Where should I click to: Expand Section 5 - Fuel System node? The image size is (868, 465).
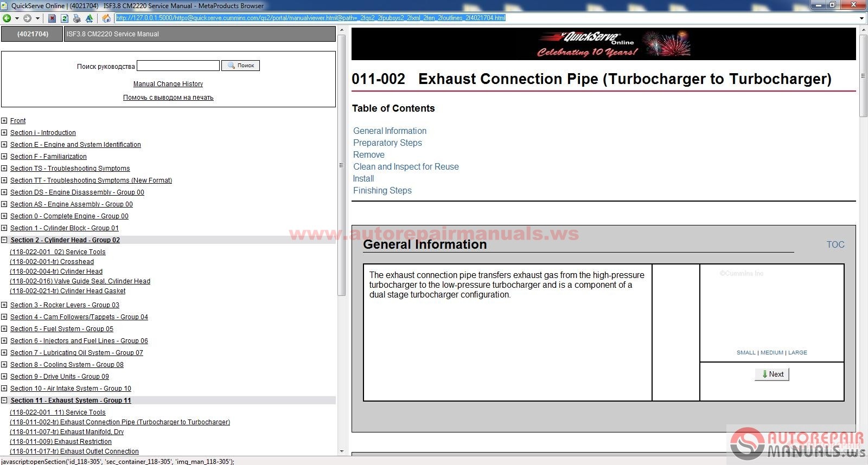click(4, 329)
